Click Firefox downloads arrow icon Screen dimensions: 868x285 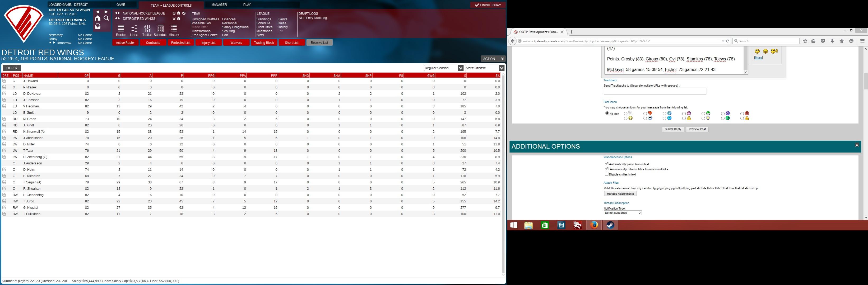pyautogui.click(x=832, y=41)
